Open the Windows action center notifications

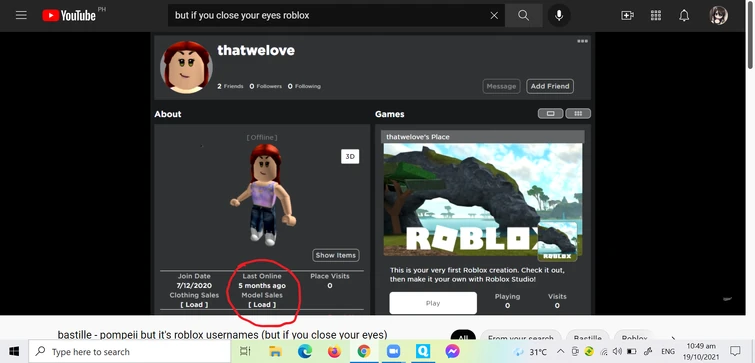[735, 351]
